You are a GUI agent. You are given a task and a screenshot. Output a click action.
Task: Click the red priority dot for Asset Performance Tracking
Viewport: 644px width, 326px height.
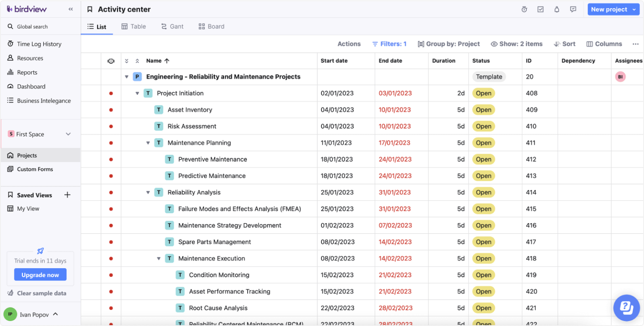111,292
